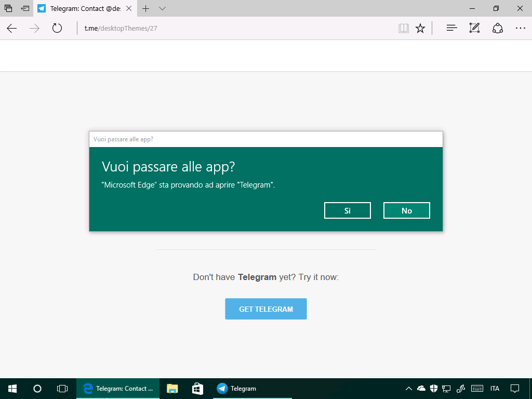Open the Share icon
This screenshot has height=399, width=532.
[497, 28]
